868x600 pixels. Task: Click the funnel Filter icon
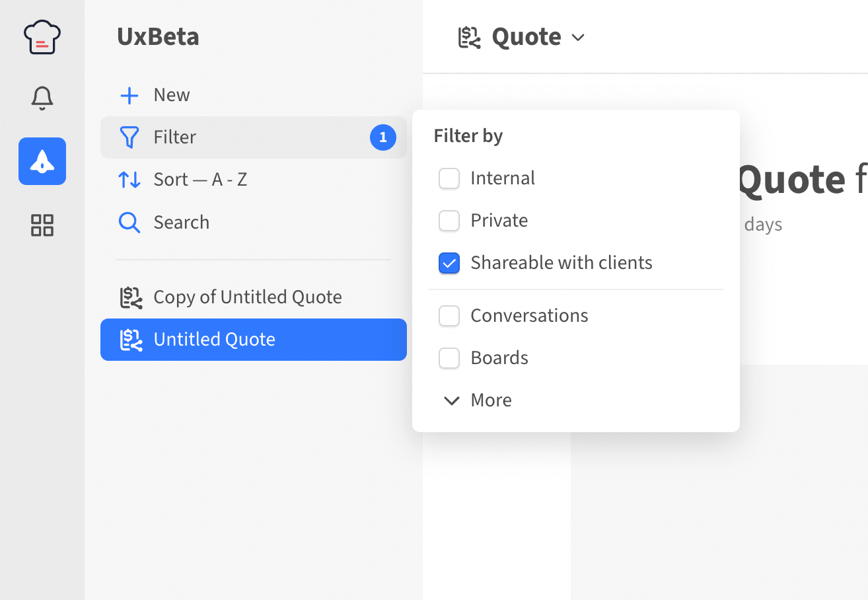[x=129, y=137]
